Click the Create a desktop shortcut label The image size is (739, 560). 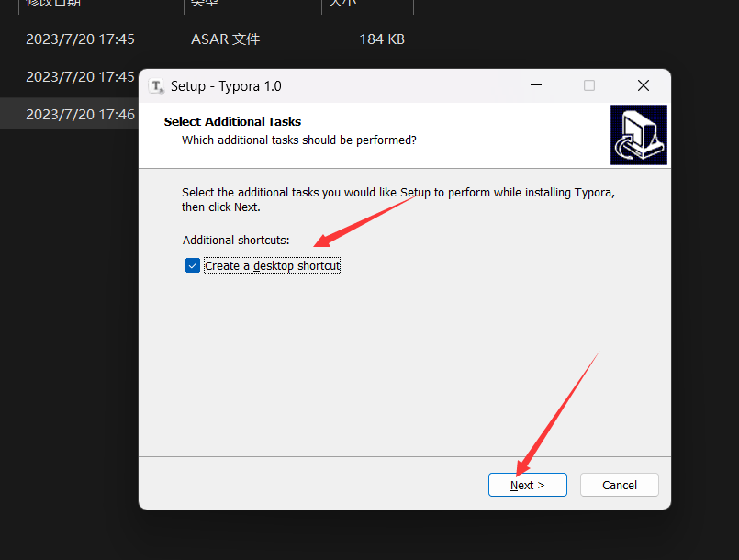click(x=272, y=266)
